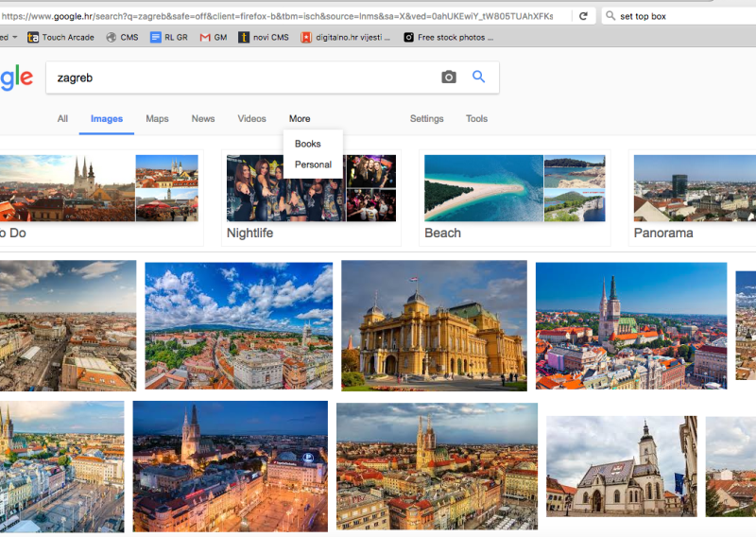756x537 pixels.
Task: Open the Settings menu
Action: 426,119
